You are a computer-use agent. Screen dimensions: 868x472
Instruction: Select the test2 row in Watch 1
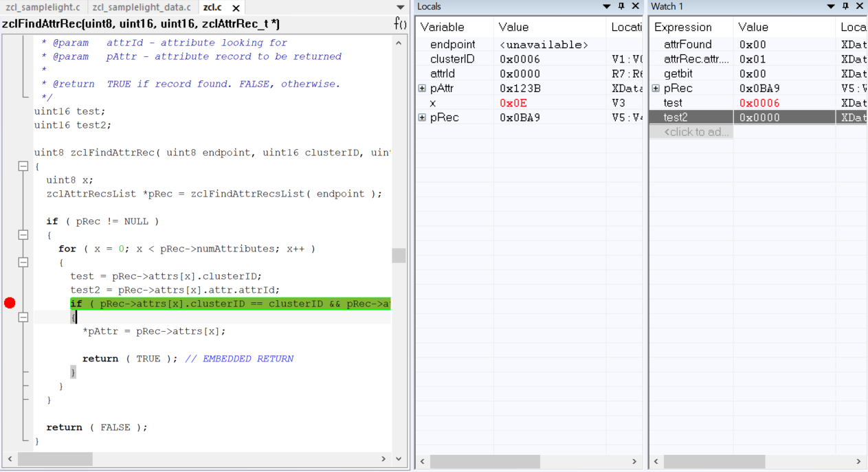click(x=759, y=117)
